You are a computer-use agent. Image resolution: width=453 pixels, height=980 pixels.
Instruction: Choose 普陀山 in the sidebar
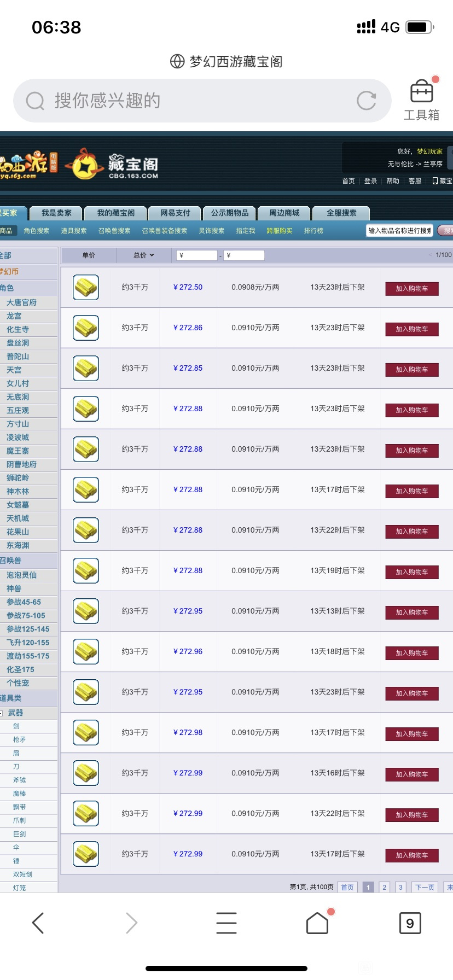coord(18,357)
